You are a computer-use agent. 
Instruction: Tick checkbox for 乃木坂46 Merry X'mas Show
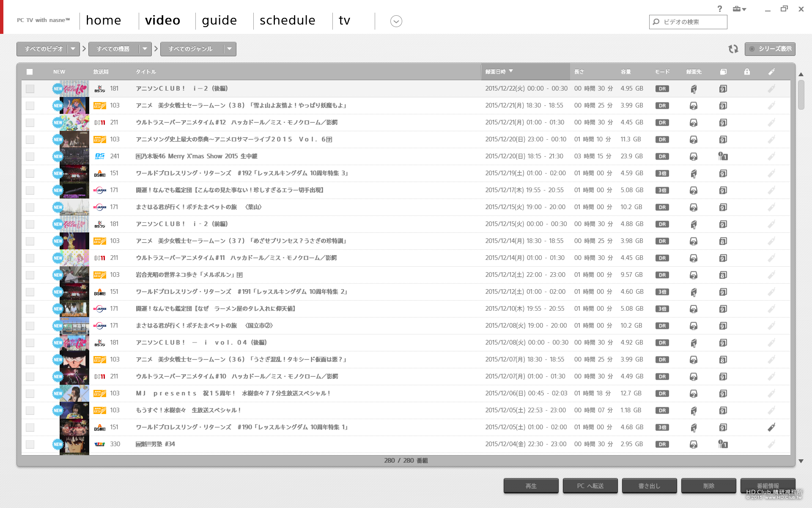click(x=30, y=156)
